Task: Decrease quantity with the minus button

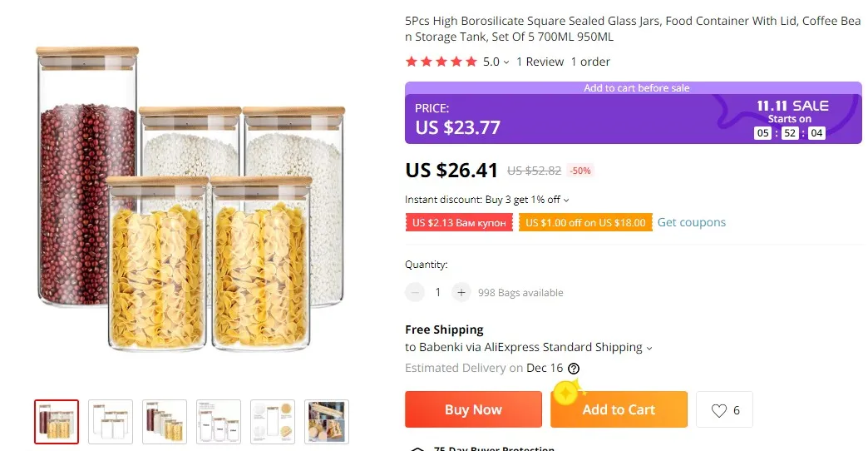Action: pos(415,293)
